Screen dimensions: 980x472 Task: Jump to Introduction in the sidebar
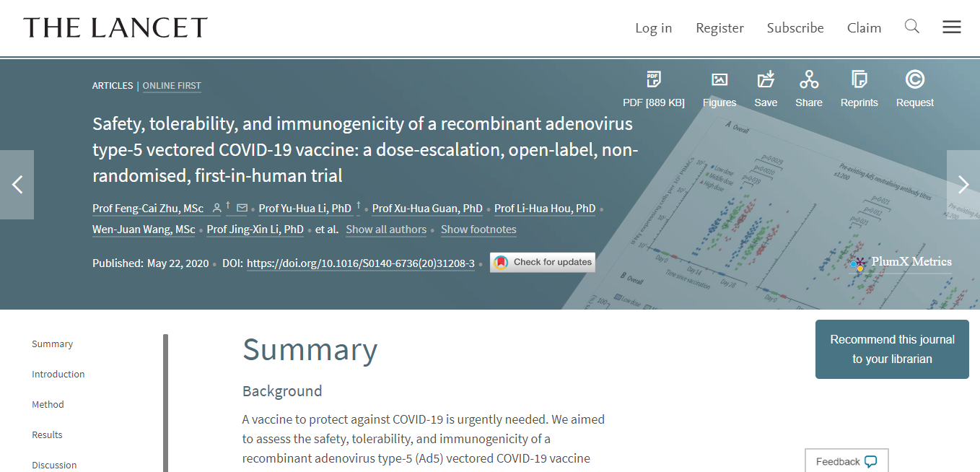[58, 374]
